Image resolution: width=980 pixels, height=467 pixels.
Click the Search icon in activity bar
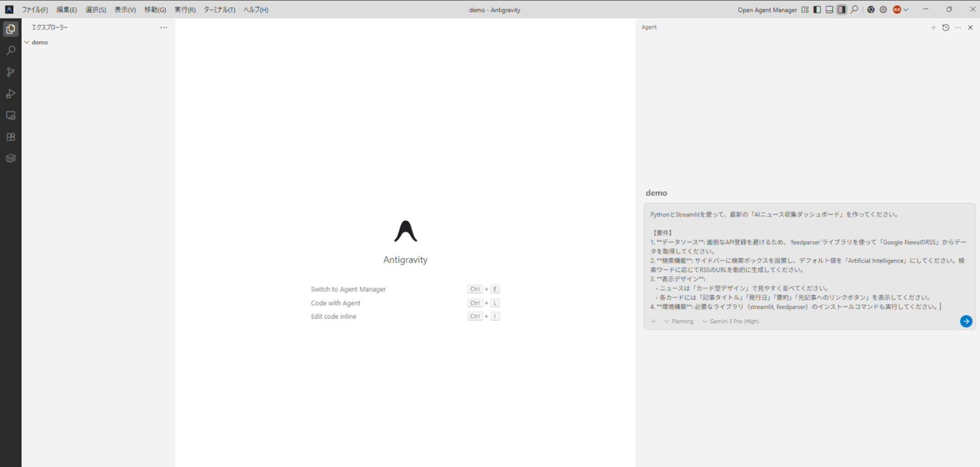(10, 51)
